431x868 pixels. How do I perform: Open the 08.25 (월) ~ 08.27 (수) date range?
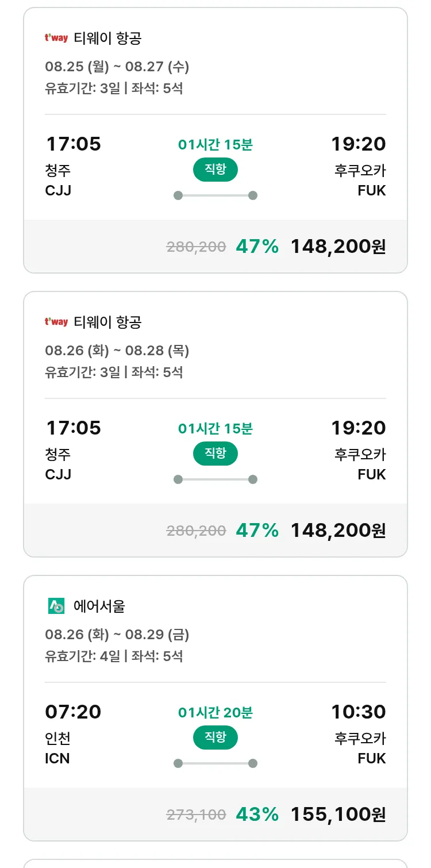[117, 67]
